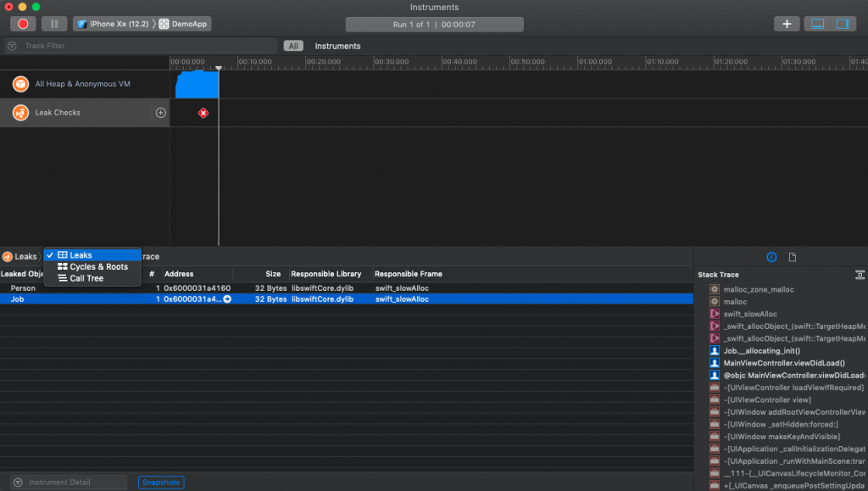Select the Leak Checks instrument icon
The image size is (868, 491).
pos(20,113)
